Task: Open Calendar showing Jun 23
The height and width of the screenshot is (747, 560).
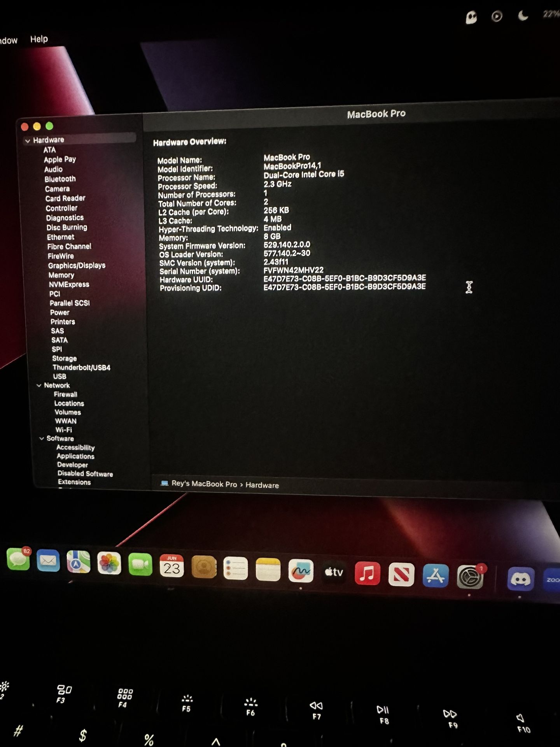Action: pos(172,566)
